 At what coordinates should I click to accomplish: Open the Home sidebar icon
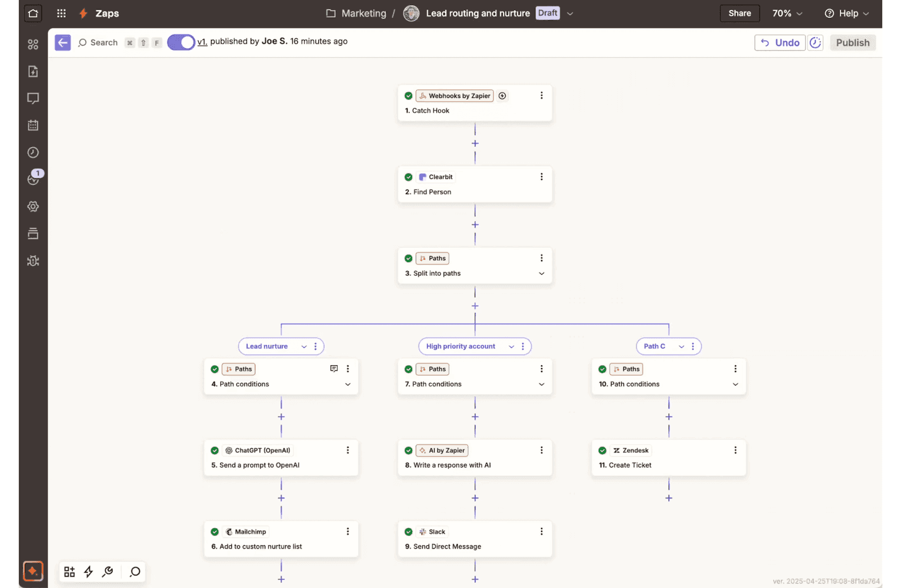pos(33,13)
